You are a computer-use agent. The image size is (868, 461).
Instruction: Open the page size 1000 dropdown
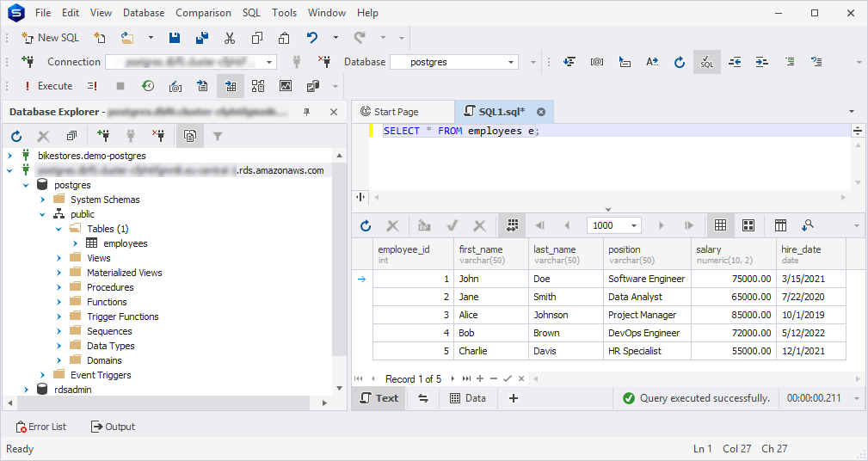pos(634,225)
